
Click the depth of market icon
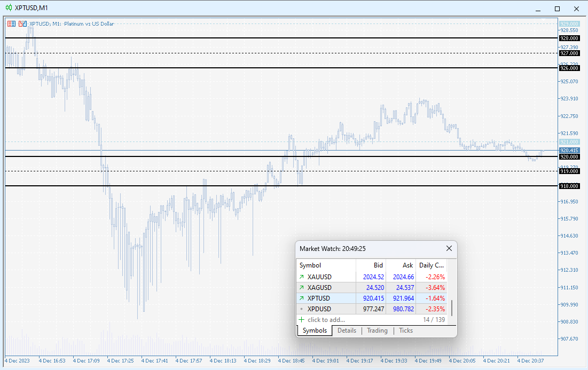pos(22,23)
